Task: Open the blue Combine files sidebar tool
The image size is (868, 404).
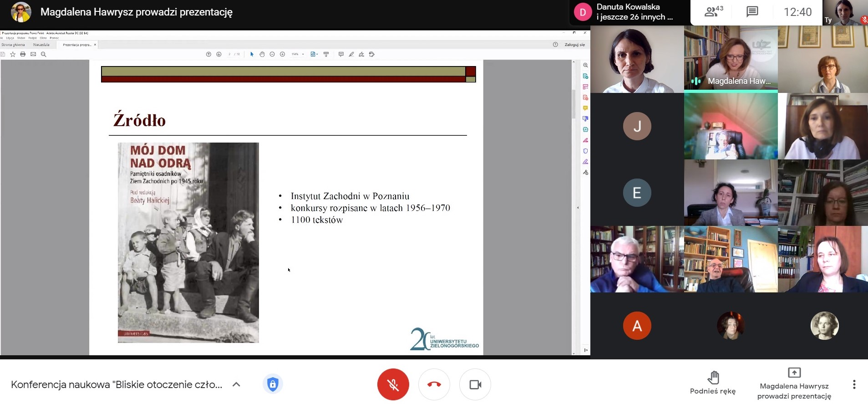Action: point(585,119)
